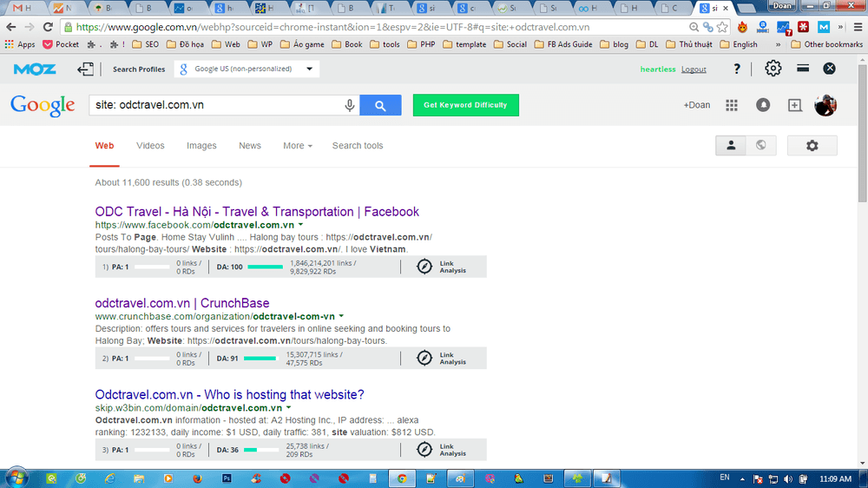This screenshot has width=868, height=488.
Task: Click the red asterisk extension icon
Action: pyautogui.click(x=803, y=27)
